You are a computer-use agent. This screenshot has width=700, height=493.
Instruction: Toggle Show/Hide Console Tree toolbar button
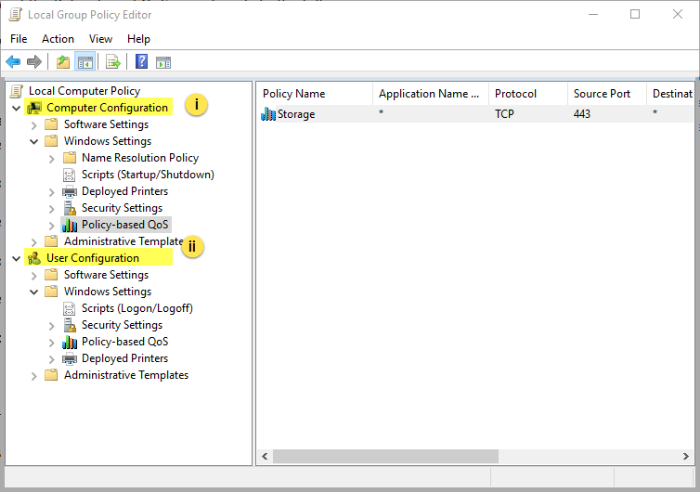(x=85, y=62)
